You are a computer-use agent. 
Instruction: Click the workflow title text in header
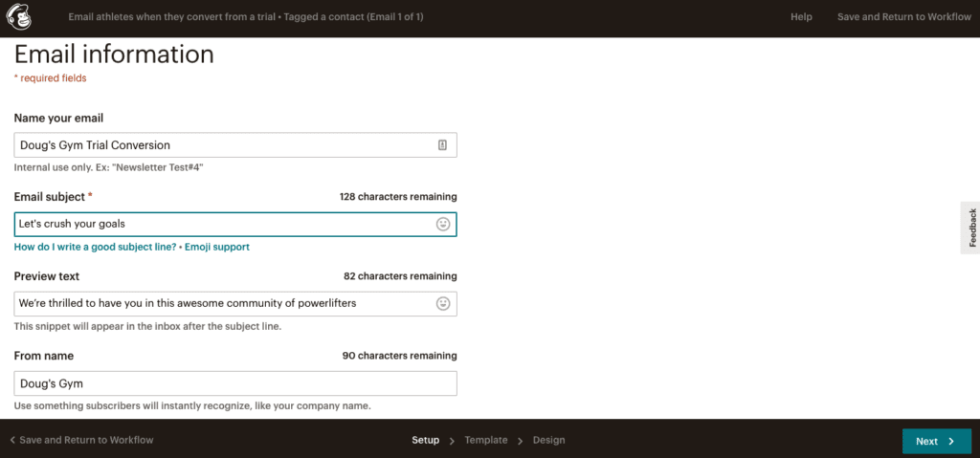246,17
